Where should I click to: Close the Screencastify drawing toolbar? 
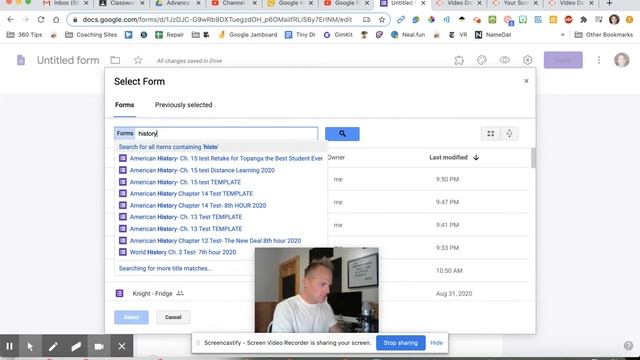point(122,347)
